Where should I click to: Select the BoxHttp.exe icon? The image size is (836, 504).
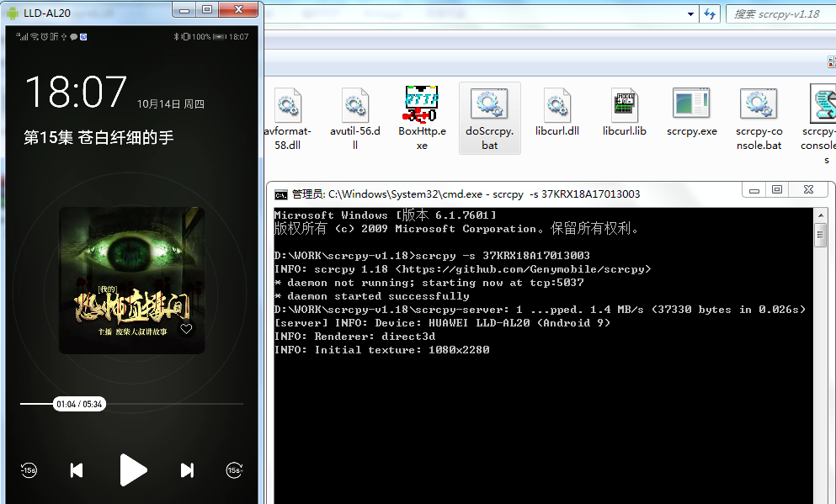coord(422,103)
